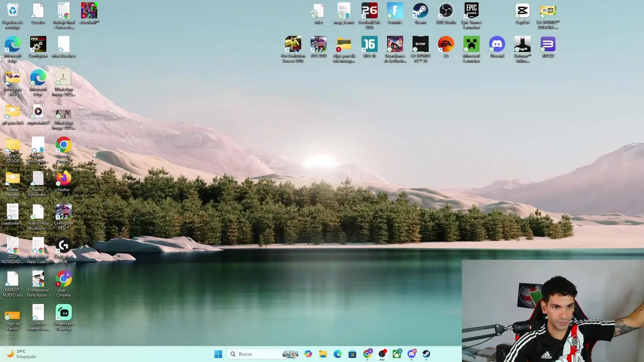Open the Nueva carpeta folder
The image size is (644, 362).
[13, 184]
